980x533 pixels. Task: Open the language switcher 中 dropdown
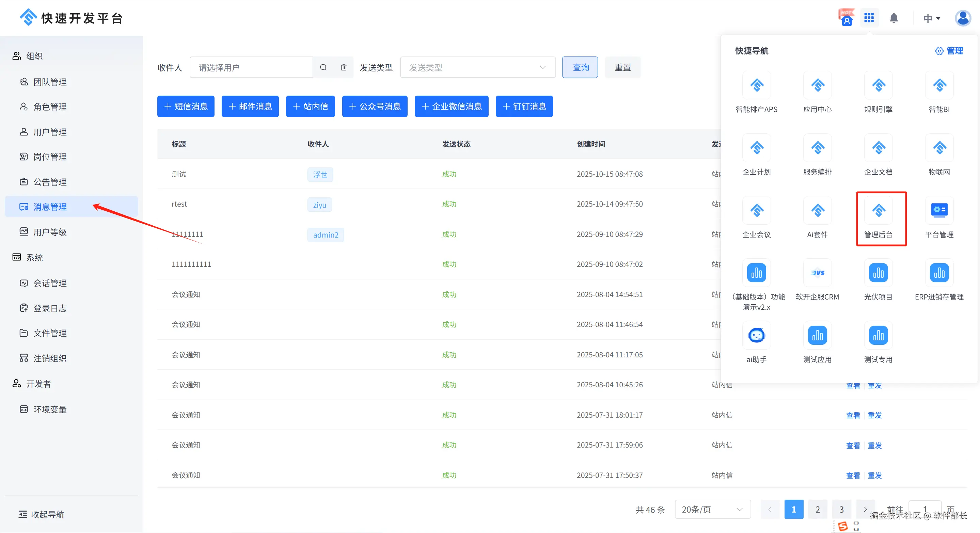pyautogui.click(x=931, y=18)
